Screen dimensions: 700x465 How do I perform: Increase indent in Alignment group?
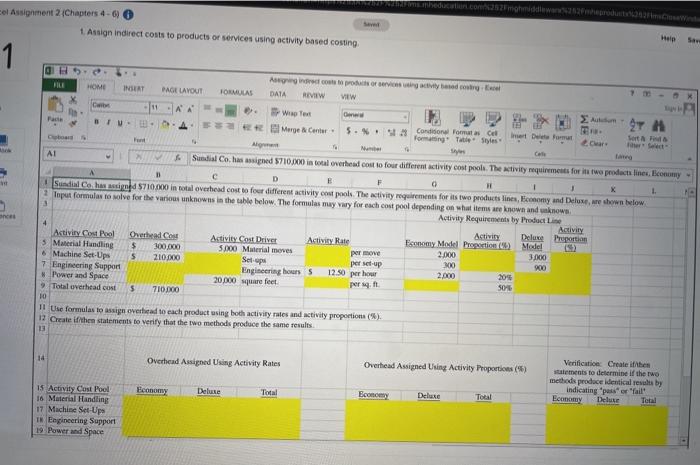click(x=258, y=128)
